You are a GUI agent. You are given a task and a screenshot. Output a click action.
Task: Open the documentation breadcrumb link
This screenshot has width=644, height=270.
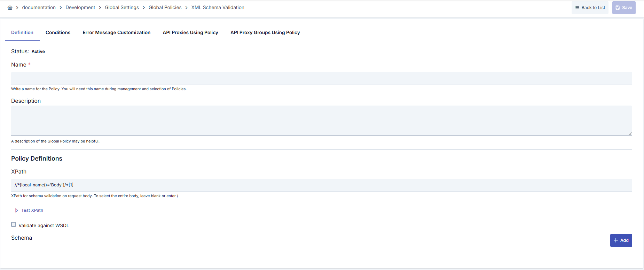tap(39, 7)
